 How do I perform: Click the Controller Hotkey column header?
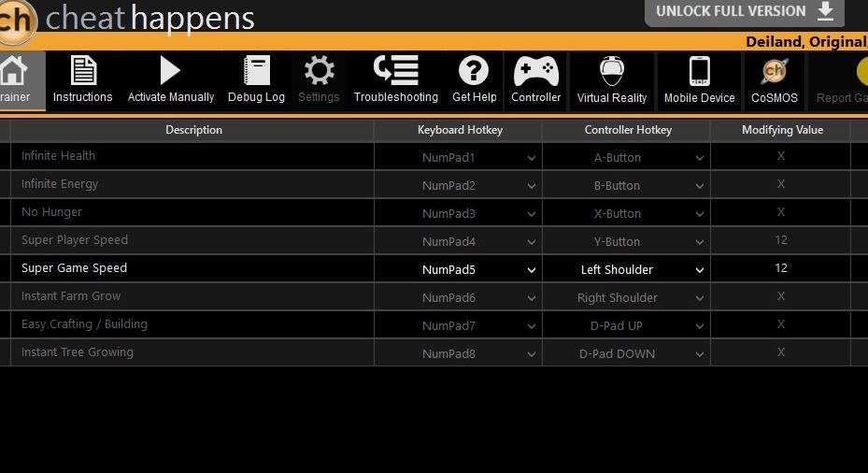point(628,130)
